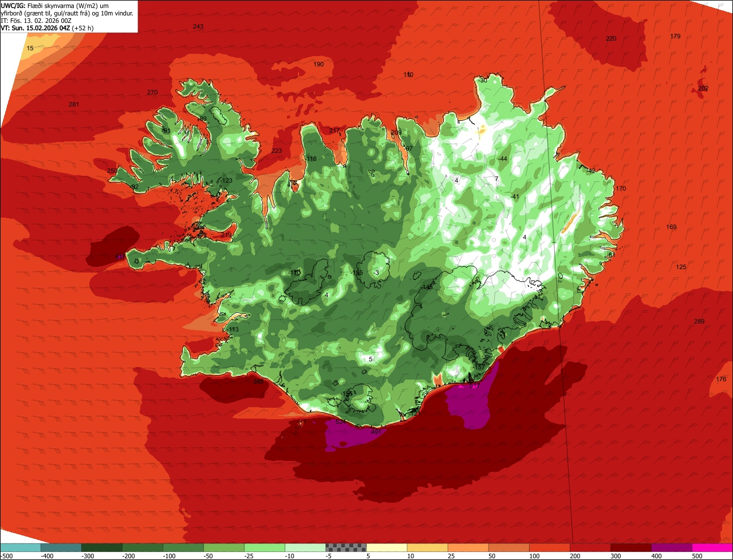Click the '281' value in the northwest sea
733x560 pixels.
(73, 104)
